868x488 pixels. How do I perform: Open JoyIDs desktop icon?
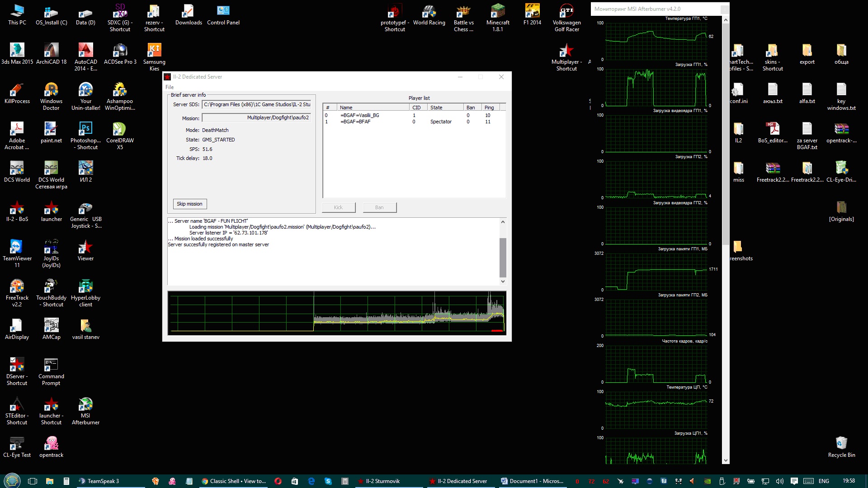click(51, 253)
